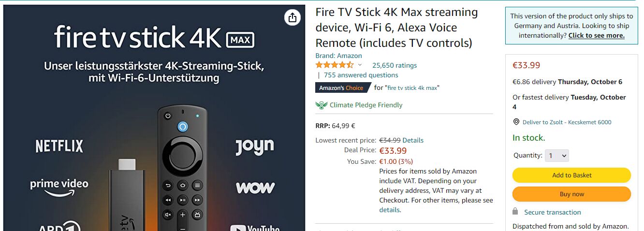The image size is (644, 231).
Task: Add the Fire TV Stick to basket
Action: click(x=571, y=175)
